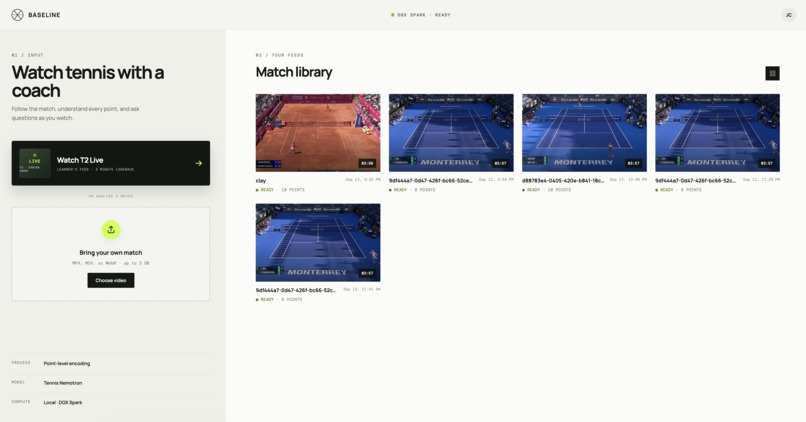Click the BASELINE brand name
The width and height of the screenshot is (806, 422).
pos(44,15)
